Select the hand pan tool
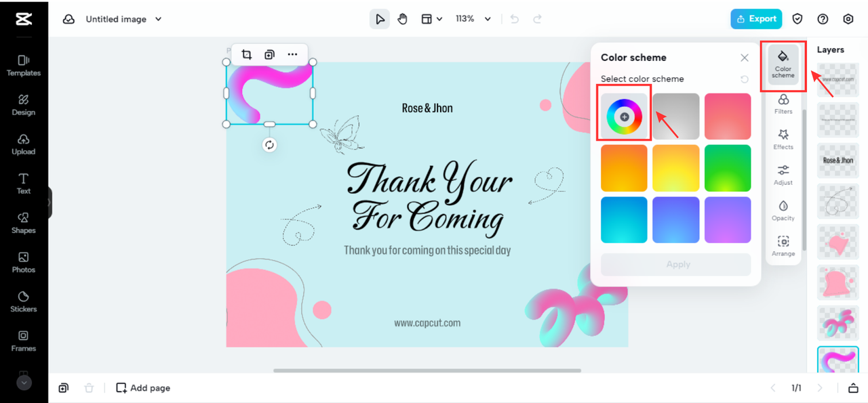 click(403, 19)
